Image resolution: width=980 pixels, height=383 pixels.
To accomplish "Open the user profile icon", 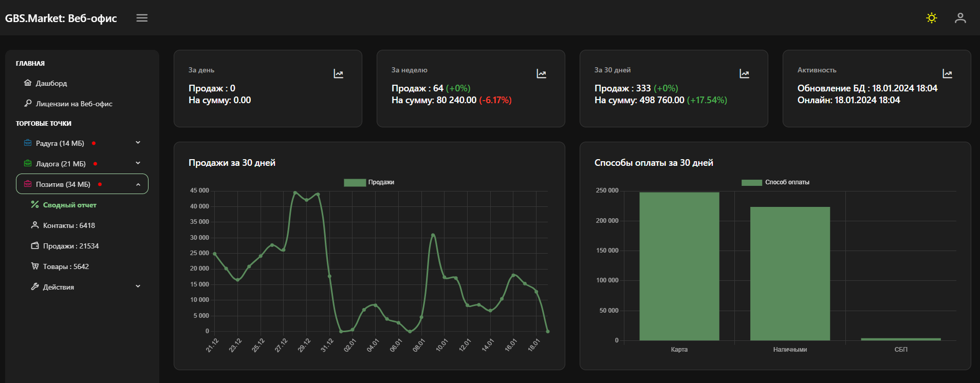I will (x=960, y=18).
